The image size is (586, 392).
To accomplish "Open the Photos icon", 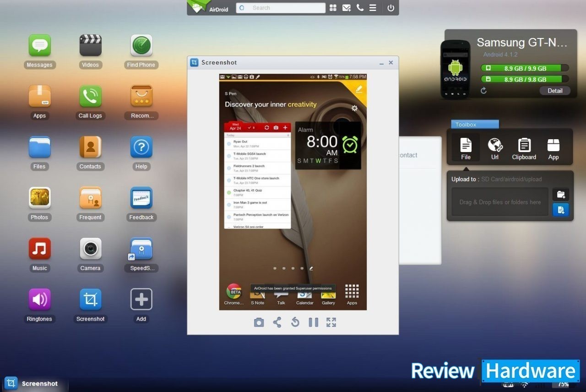I will coord(40,198).
